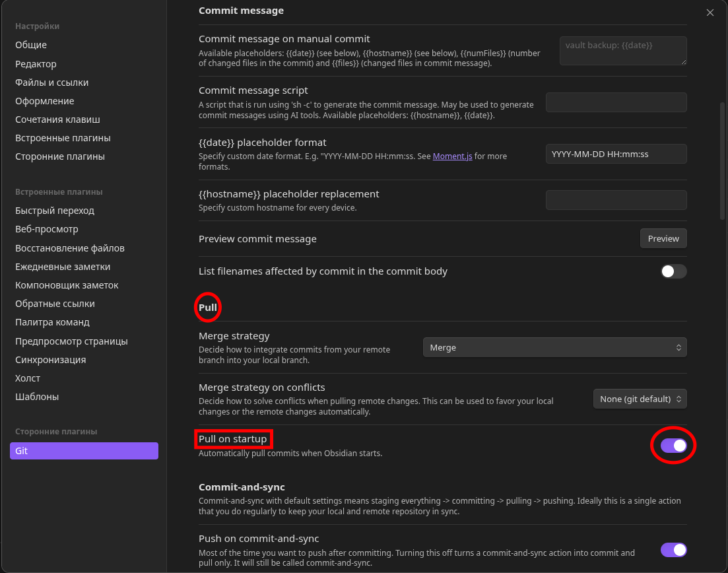Click the Commit message script input
The height and width of the screenshot is (573, 728).
click(616, 102)
